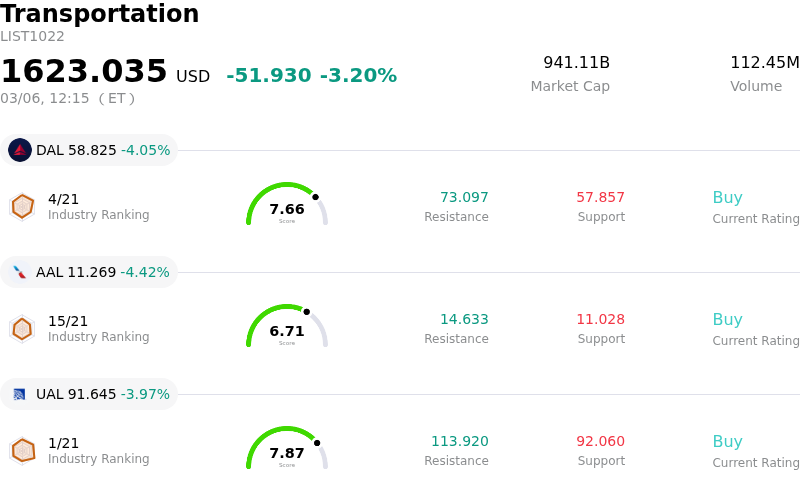
Task: Open the AAL 11.269 ticker chip
Action: 90,272
